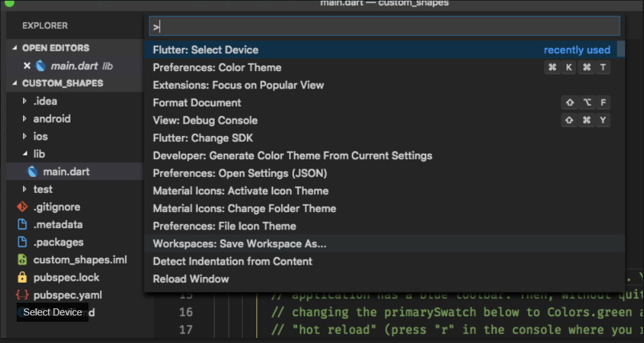The height and width of the screenshot is (343, 644).
Task: Collapse the lib folder
Action: click(x=25, y=154)
